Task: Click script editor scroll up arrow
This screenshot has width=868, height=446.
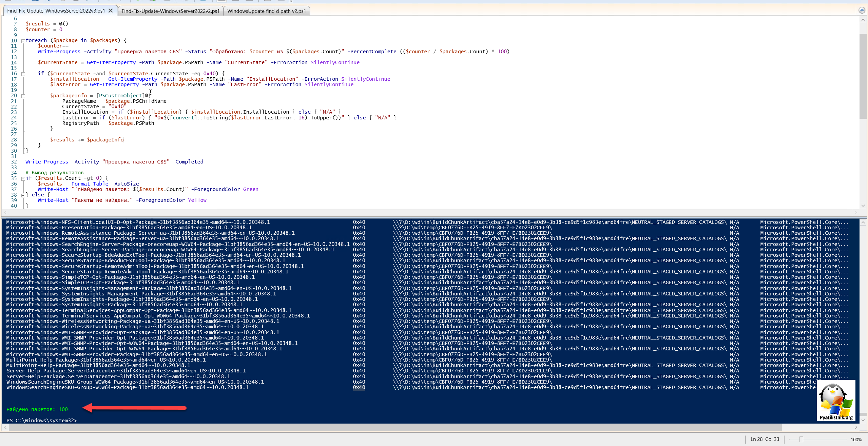Action: click(863, 20)
